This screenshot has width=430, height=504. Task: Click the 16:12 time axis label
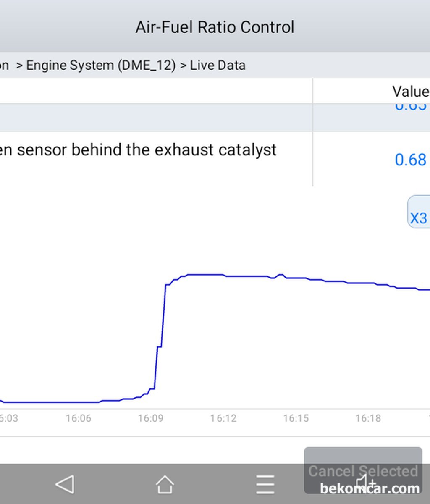point(223,418)
